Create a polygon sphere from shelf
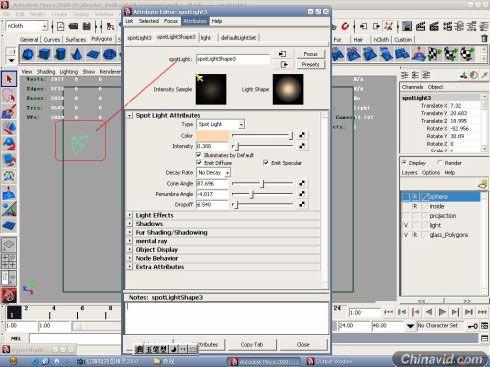Screen dimensions: 490x367 [x=28, y=54]
